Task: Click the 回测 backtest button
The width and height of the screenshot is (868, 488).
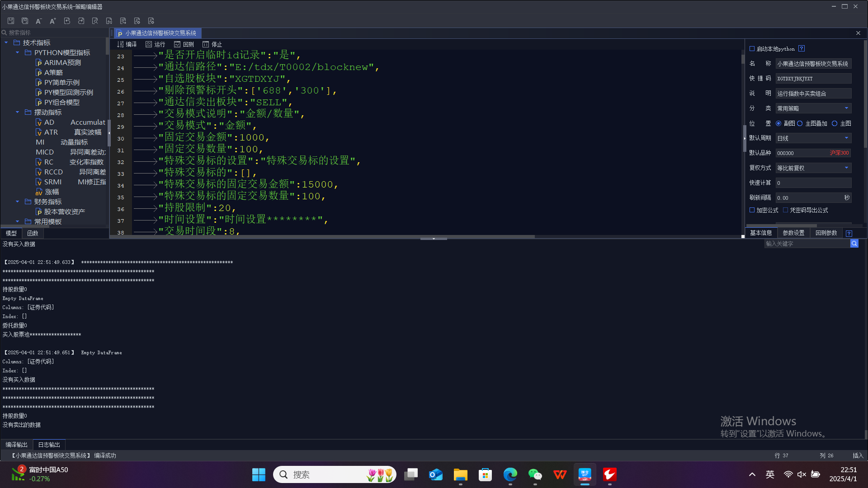Action: pyautogui.click(x=184, y=44)
